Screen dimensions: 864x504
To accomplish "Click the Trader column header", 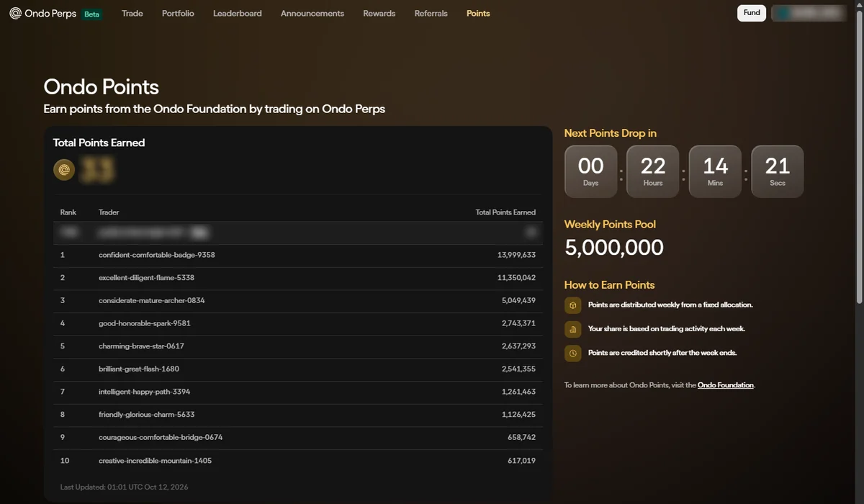I will click(x=109, y=212).
